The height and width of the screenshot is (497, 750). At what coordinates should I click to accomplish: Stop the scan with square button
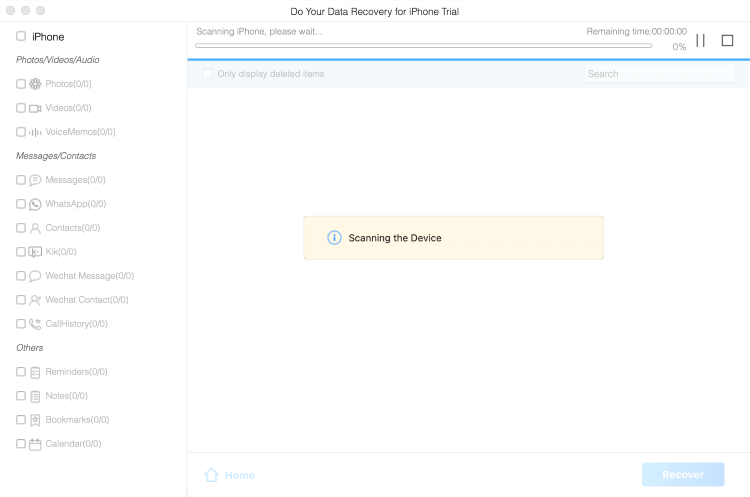[x=727, y=41]
